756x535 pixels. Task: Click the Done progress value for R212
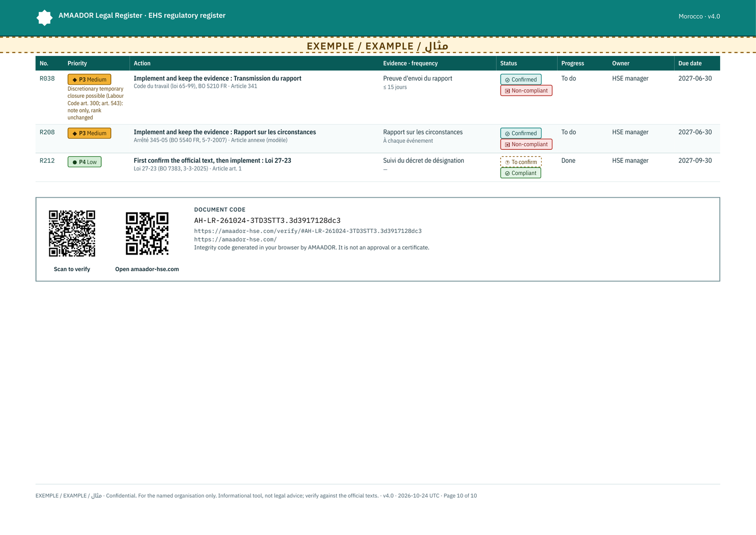tap(569, 160)
